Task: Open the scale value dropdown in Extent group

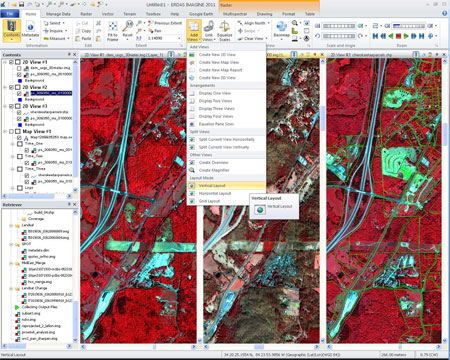Action: (179, 38)
